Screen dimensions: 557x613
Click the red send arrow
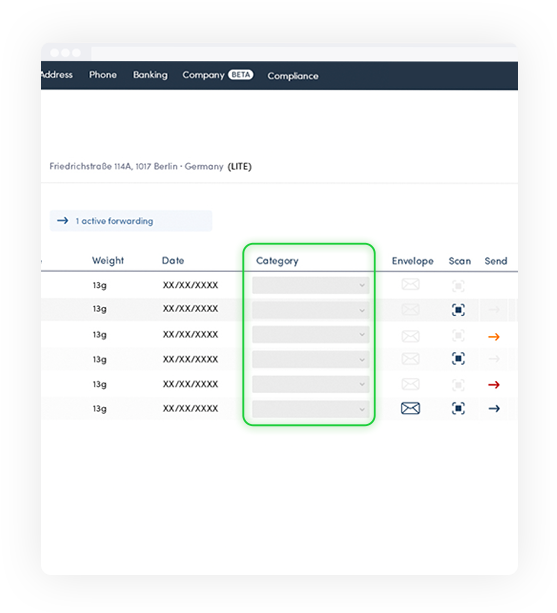(x=494, y=385)
